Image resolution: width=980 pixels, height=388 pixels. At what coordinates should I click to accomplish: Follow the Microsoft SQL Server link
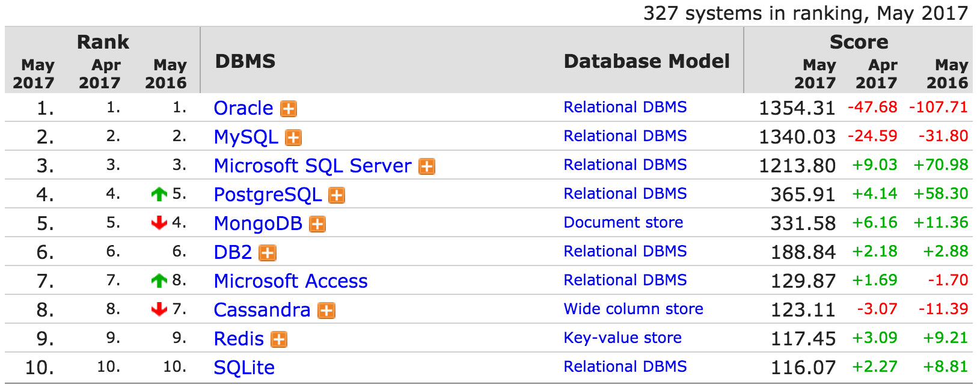(313, 166)
